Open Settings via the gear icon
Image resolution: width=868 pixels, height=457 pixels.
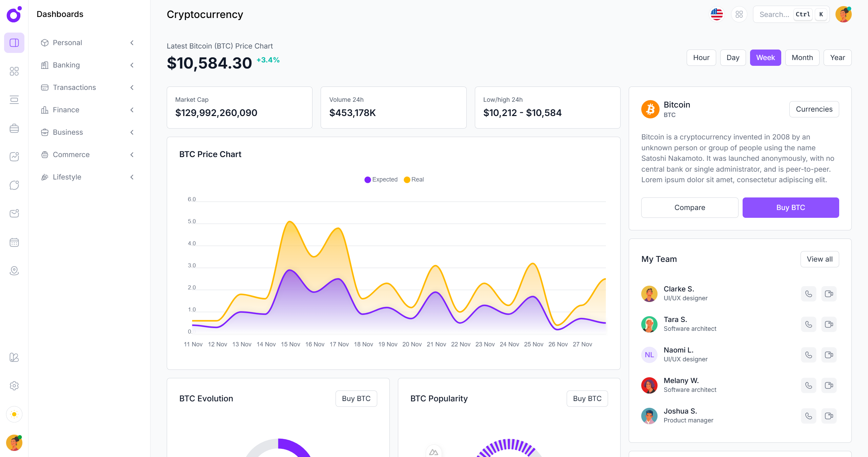[14, 386]
